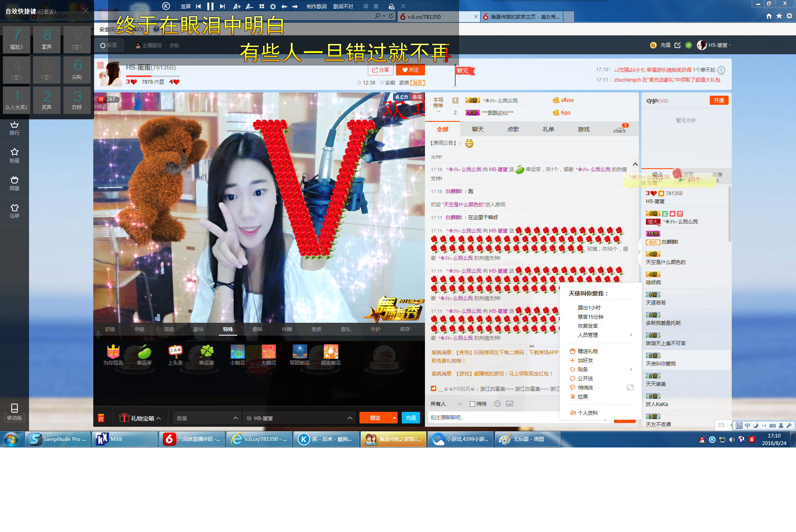
Task: Click the 分享 share button
Action: tap(381, 70)
